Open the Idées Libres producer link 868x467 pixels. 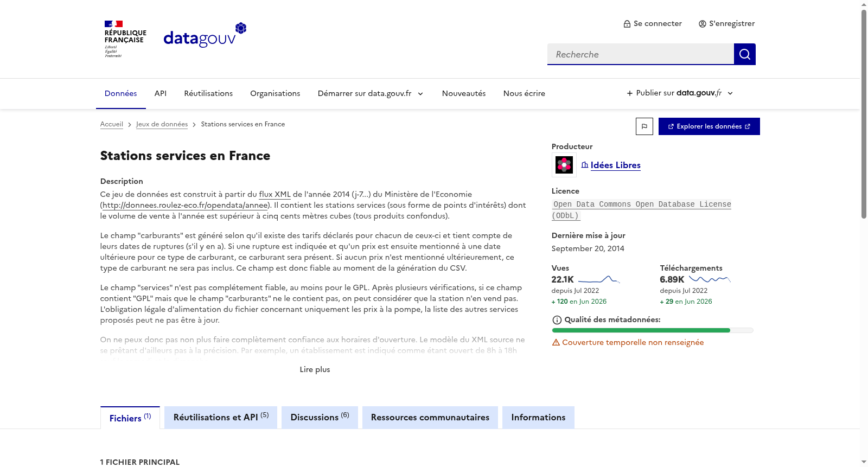tap(615, 165)
